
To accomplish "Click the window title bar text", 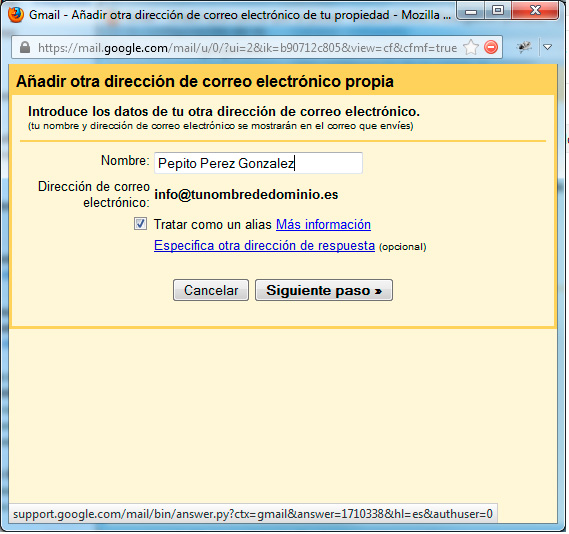I will (x=240, y=15).
